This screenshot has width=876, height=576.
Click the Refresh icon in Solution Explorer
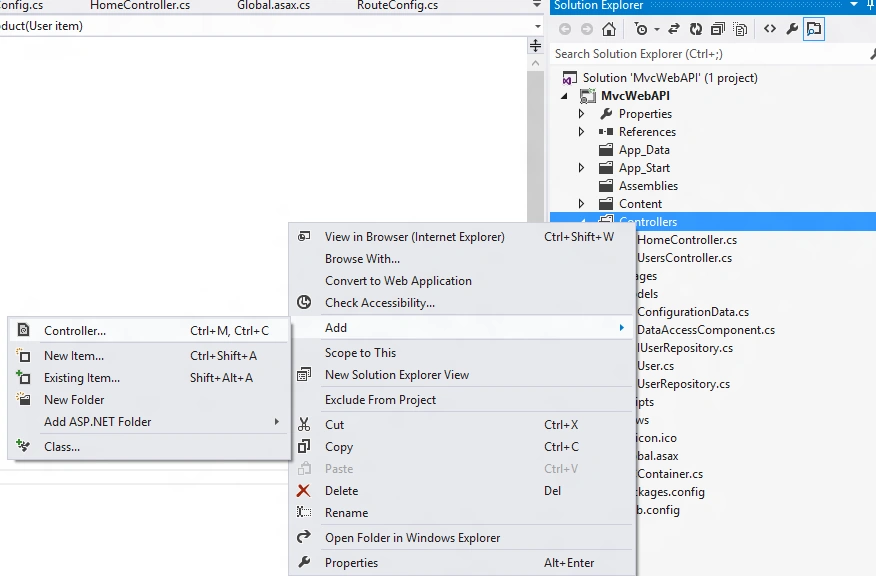(x=696, y=29)
